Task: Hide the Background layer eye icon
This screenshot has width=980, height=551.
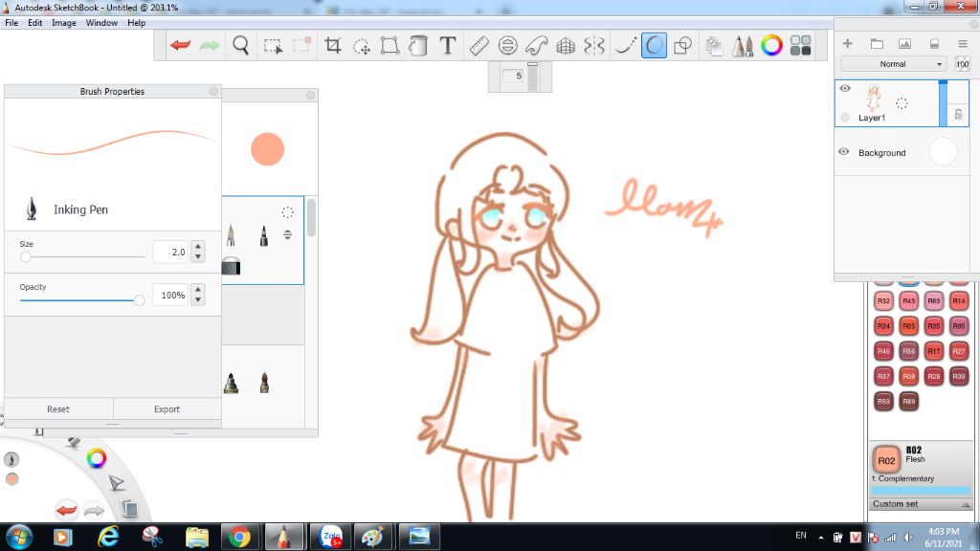Action: pyautogui.click(x=844, y=152)
